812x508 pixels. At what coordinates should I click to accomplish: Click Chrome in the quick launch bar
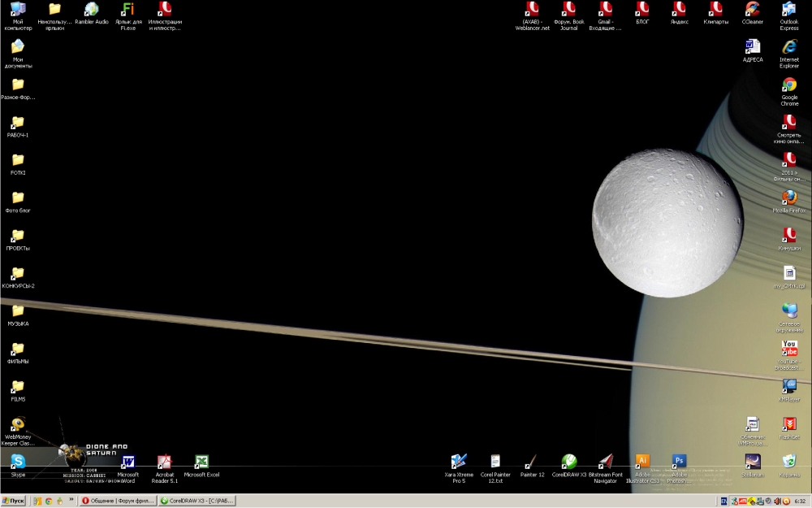click(x=49, y=501)
